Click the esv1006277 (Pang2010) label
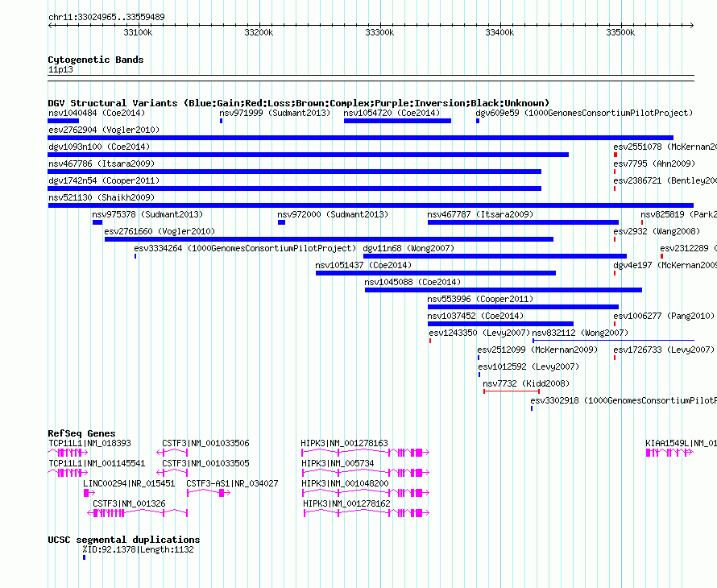 [x=664, y=316]
